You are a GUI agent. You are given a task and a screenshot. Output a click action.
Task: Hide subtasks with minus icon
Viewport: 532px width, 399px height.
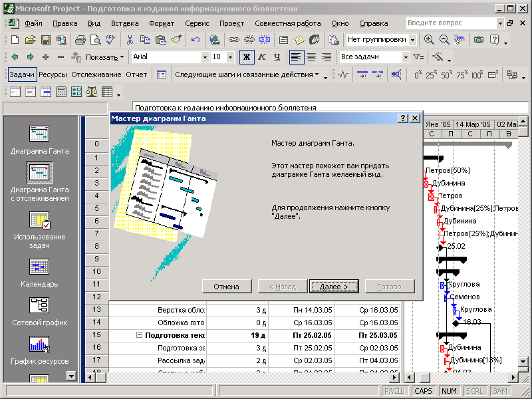61,57
